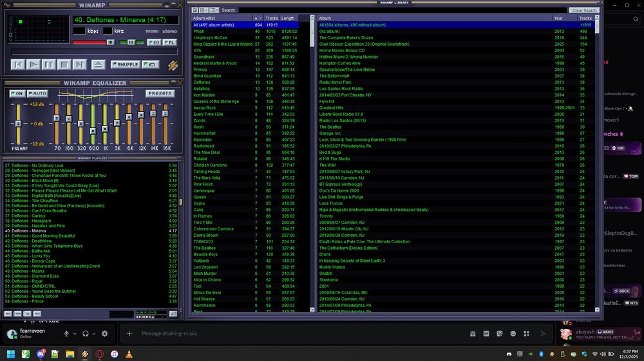Sort artist pane by Length column header
The image size is (644, 361).
(x=289, y=18)
